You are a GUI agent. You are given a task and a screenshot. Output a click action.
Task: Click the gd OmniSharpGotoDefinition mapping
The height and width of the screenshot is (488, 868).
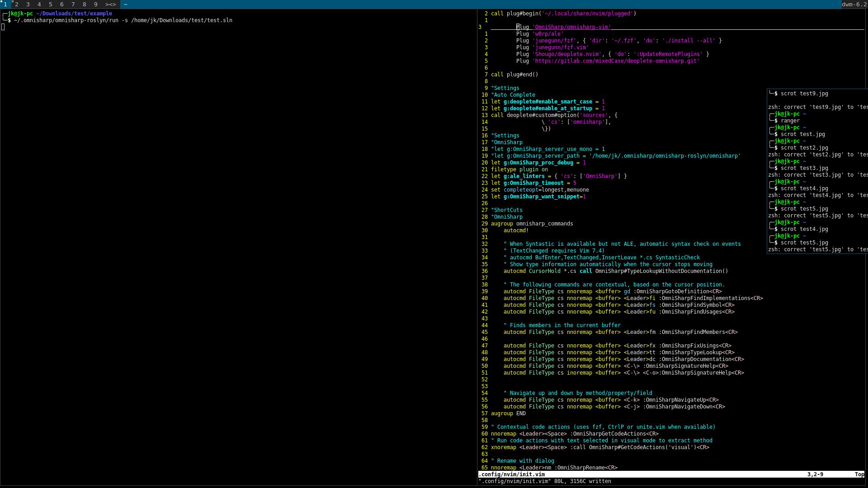pos(613,291)
